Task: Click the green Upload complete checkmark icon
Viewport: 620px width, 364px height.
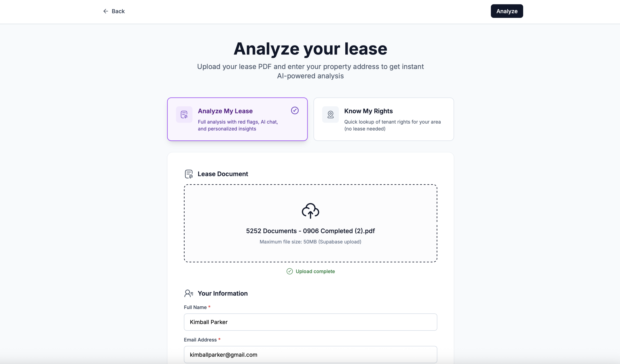Action: 290,271
